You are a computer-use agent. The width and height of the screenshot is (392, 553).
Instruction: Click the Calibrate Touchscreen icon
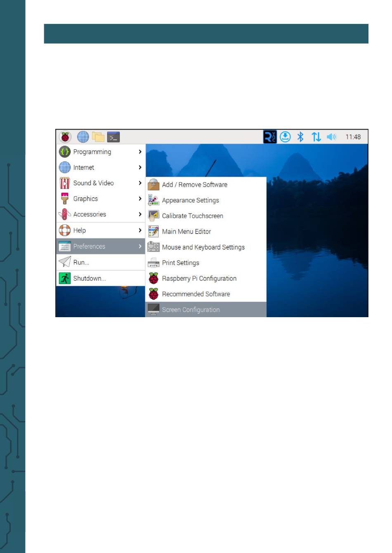click(153, 216)
